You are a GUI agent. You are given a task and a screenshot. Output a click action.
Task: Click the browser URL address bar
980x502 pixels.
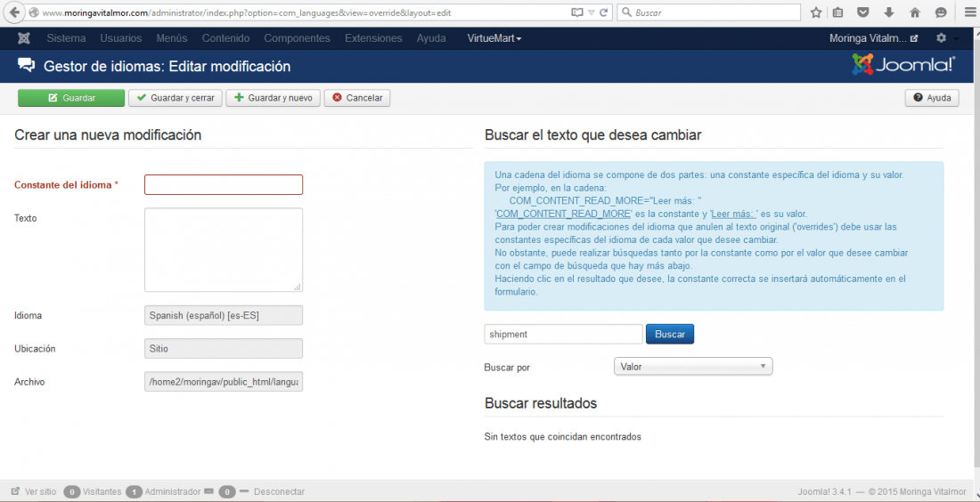coord(300,12)
